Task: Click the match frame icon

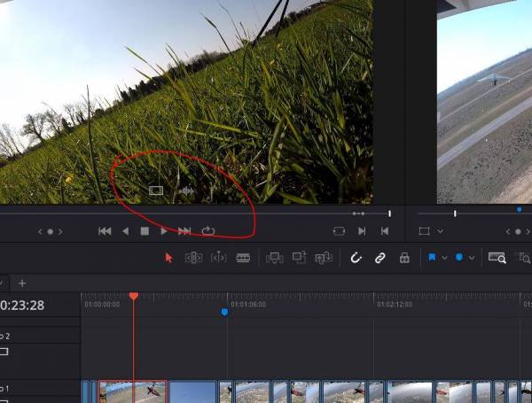Action: pos(340,231)
